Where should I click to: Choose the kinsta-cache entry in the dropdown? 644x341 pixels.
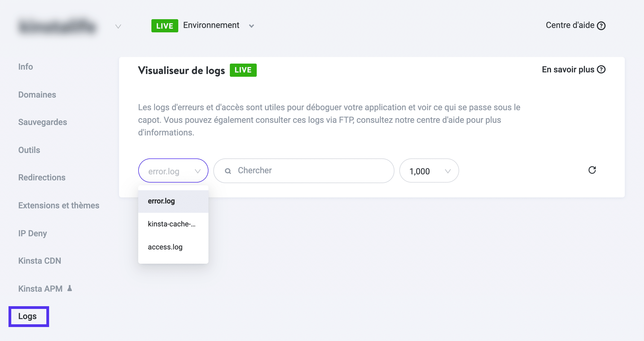[x=171, y=224]
